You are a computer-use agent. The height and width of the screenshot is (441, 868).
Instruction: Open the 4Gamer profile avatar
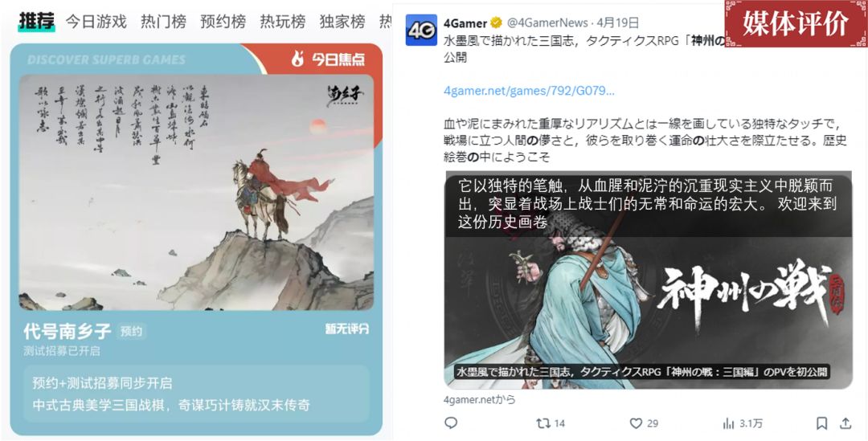421,31
